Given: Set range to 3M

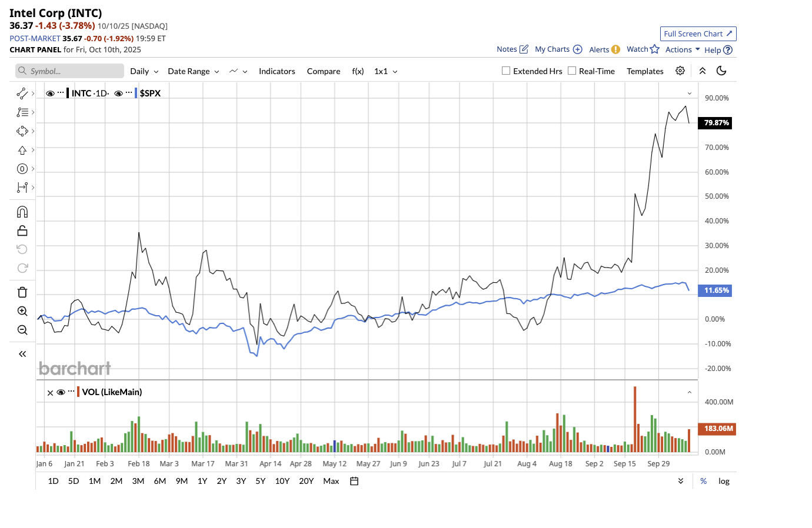Looking at the screenshot, I should (x=138, y=481).
